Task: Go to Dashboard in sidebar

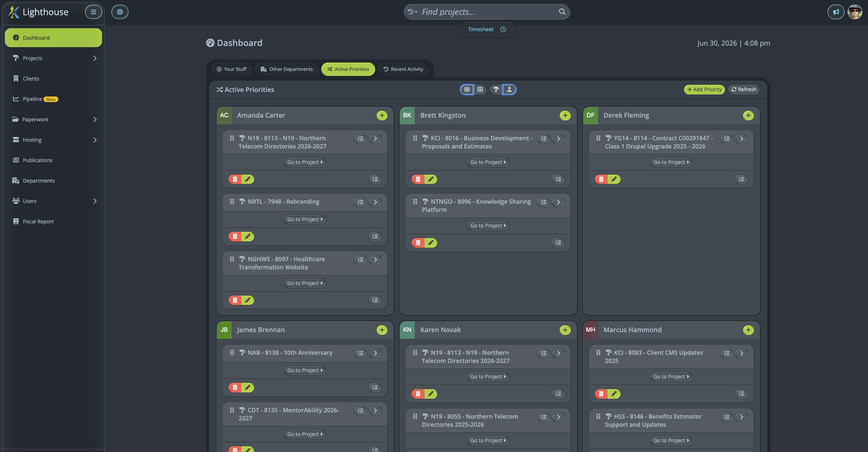Action: pos(53,38)
